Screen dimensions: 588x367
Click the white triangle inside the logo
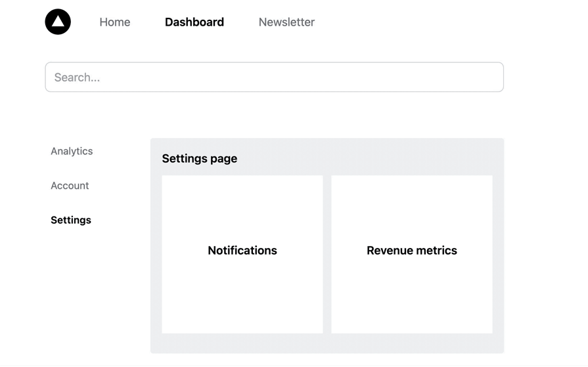pos(58,21)
